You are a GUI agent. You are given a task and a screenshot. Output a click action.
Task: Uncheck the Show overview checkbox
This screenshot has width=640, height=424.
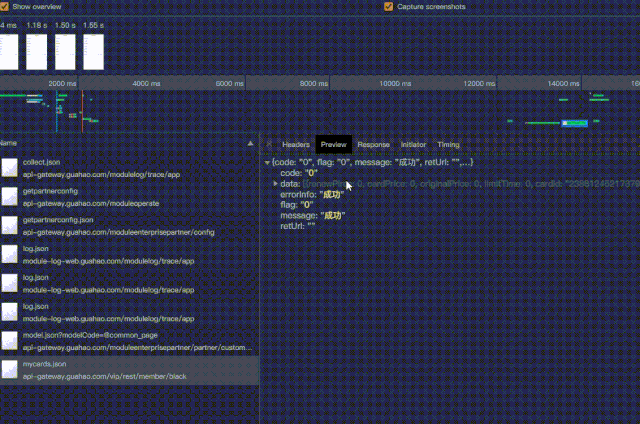pyautogui.click(x=4, y=7)
